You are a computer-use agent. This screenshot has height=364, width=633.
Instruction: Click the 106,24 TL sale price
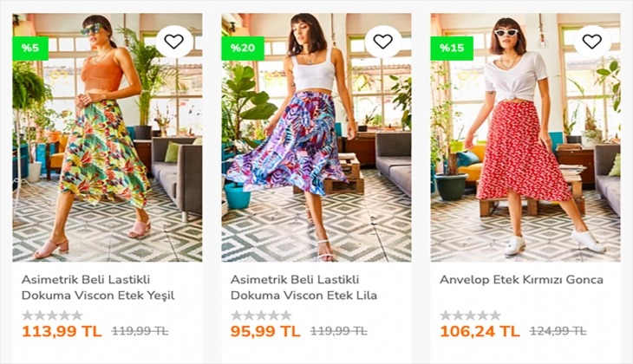point(480,331)
